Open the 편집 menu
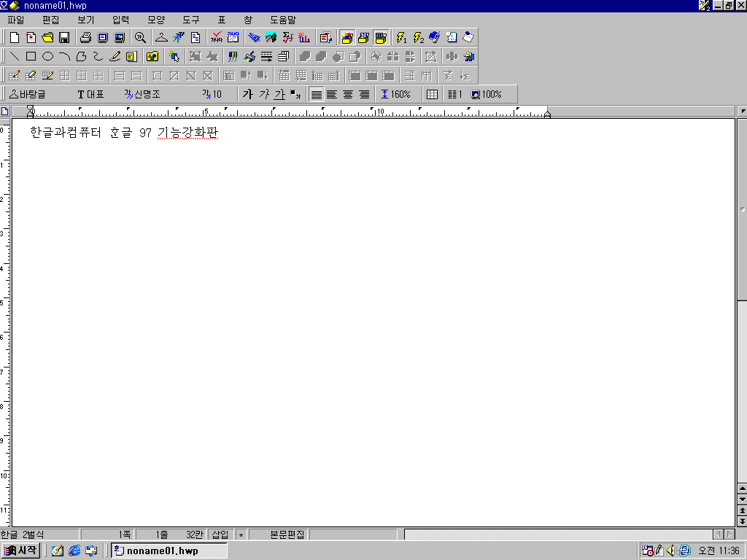 50,20
